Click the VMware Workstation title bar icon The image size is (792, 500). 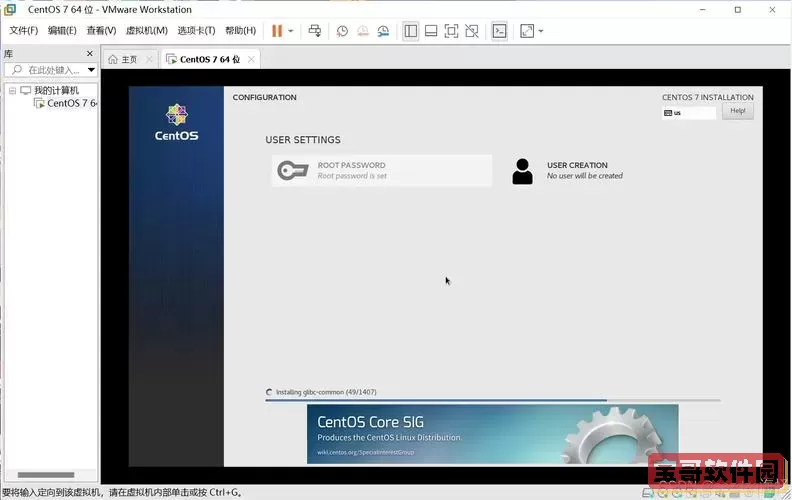click(10, 10)
